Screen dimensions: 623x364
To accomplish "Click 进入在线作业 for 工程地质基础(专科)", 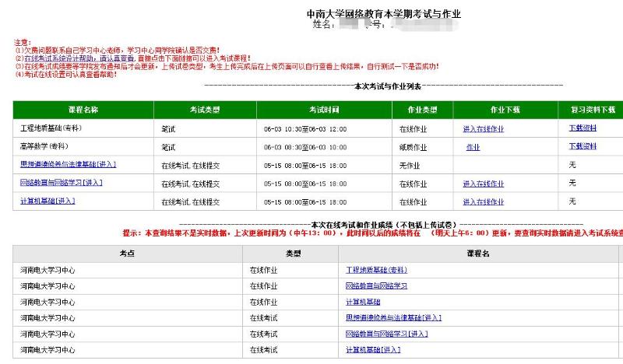I will pos(483,129).
